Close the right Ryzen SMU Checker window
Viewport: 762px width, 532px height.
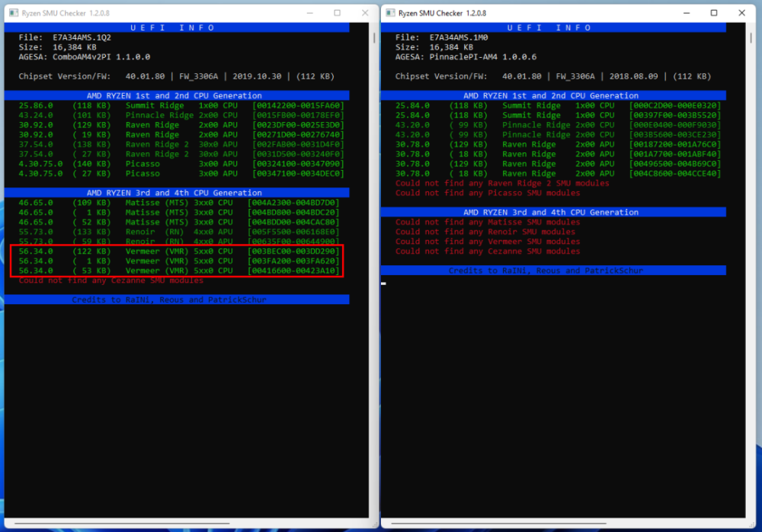coord(741,13)
